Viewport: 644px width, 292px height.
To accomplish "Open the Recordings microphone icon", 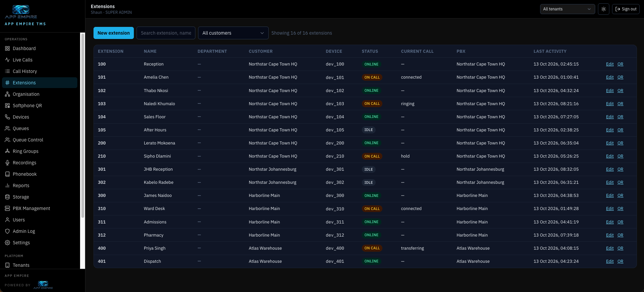I will click(x=7, y=163).
